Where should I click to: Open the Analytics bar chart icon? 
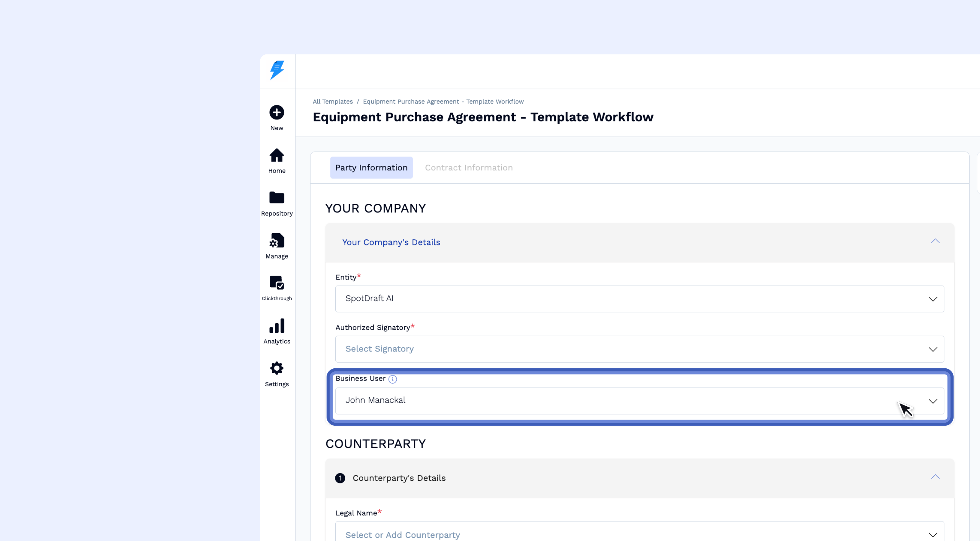tap(277, 326)
